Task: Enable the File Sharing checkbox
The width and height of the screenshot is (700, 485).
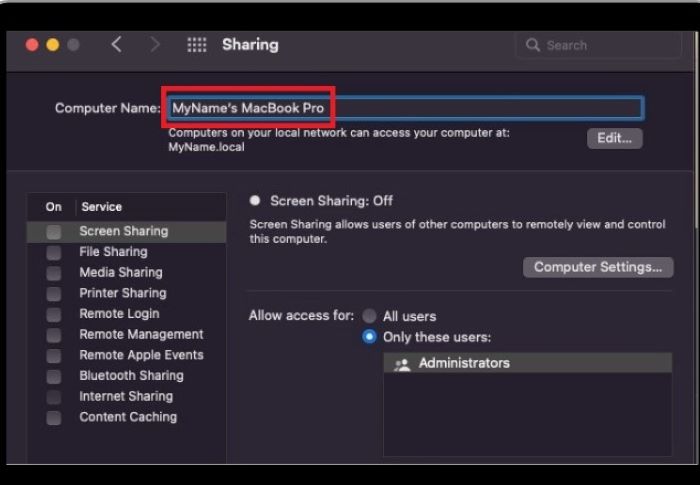Action: click(x=54, y=253)
